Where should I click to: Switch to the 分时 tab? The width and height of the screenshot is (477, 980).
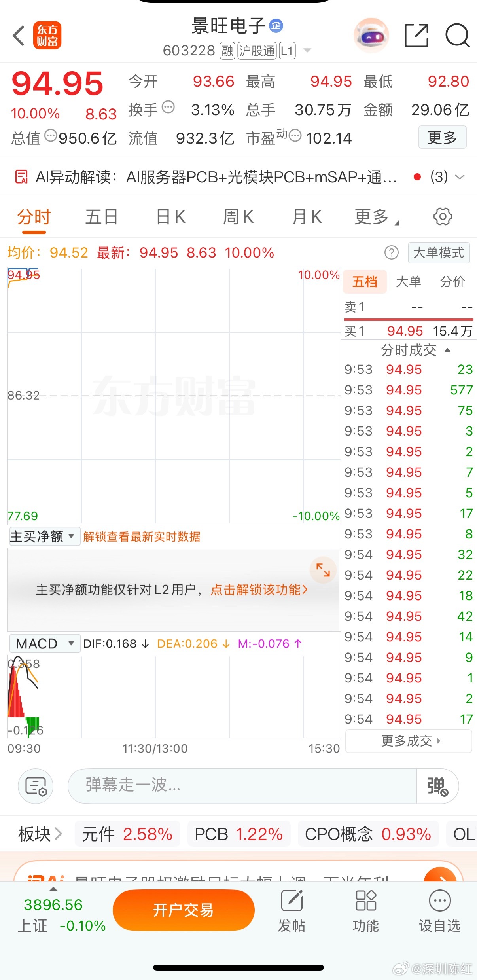coord(34,217)
